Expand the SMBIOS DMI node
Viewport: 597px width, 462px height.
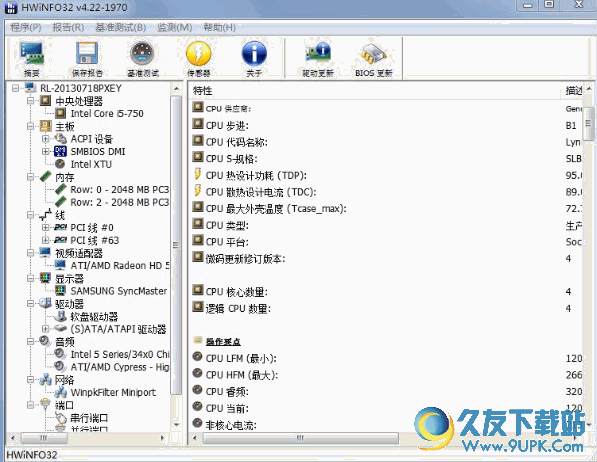[x=46, y=152]
